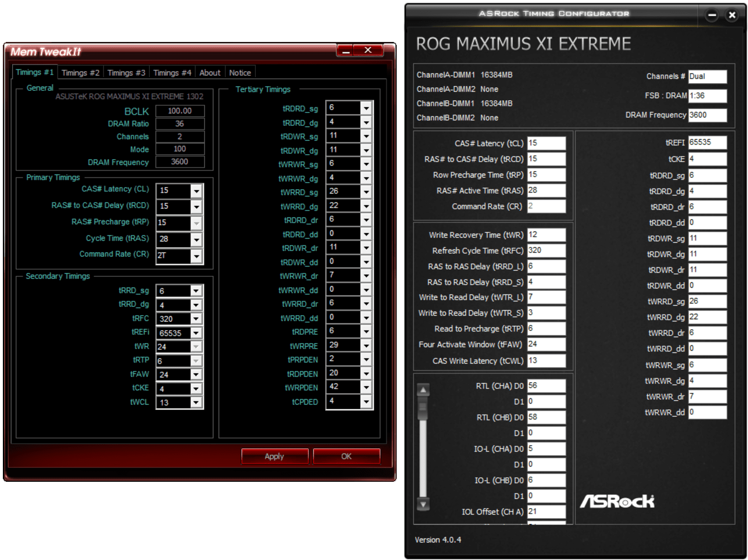Expand the CAS# Latency (CL) dropdown
This screenshot has height=560, width=748.
(x=196, y=191)
